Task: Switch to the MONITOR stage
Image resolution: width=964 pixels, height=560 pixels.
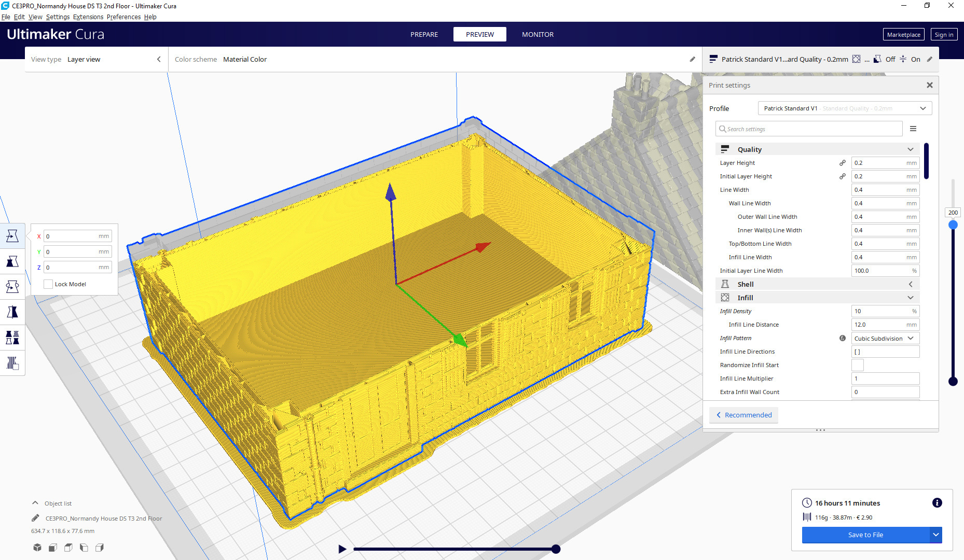Action: (538, 34)
